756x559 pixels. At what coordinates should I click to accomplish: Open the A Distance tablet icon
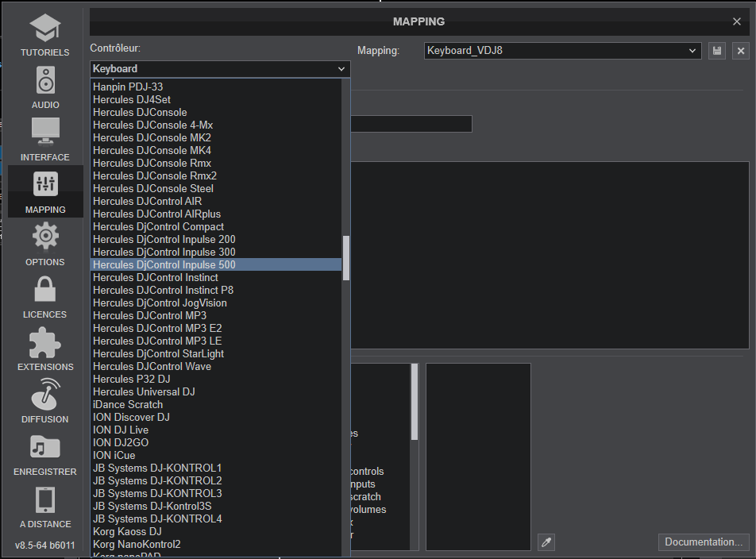[x=45, y=500]
